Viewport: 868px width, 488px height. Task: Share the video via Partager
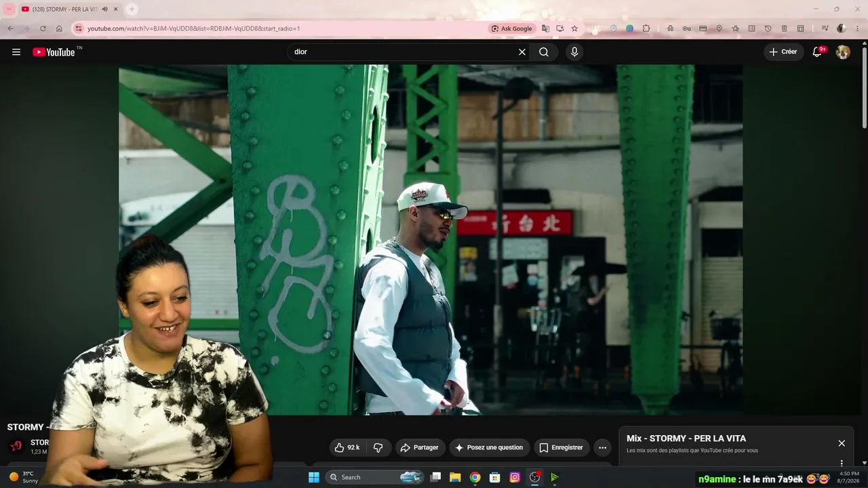tap(420, 447)
